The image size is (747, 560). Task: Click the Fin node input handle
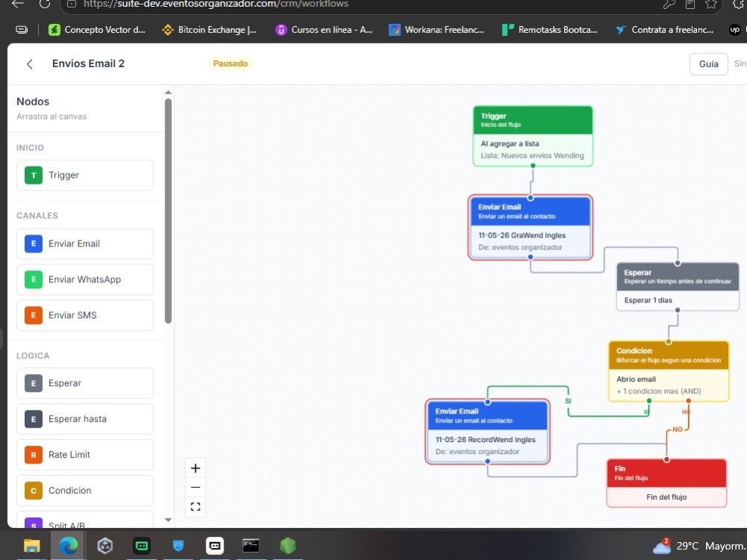click(x=666, y=459)
